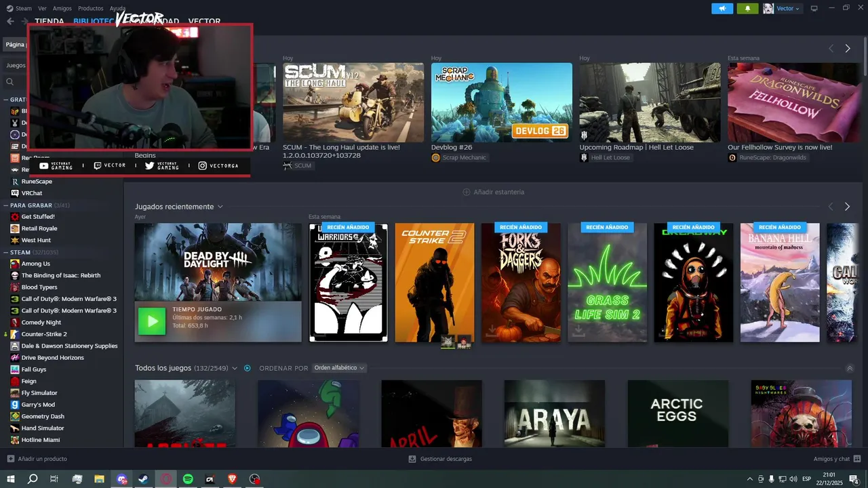Open the Steam announcements megaphone icon
The width and height of the screenshot is (868, 488).
pos(722,8)
